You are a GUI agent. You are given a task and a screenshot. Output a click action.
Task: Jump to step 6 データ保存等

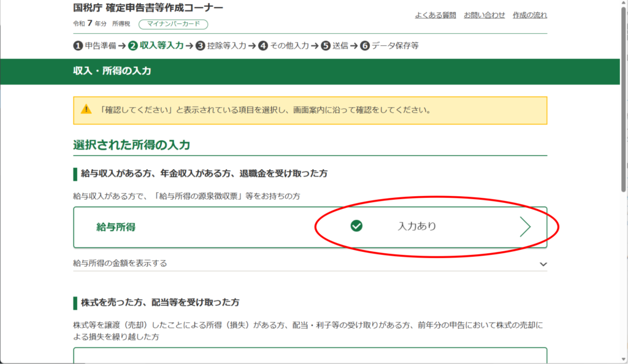389,45
